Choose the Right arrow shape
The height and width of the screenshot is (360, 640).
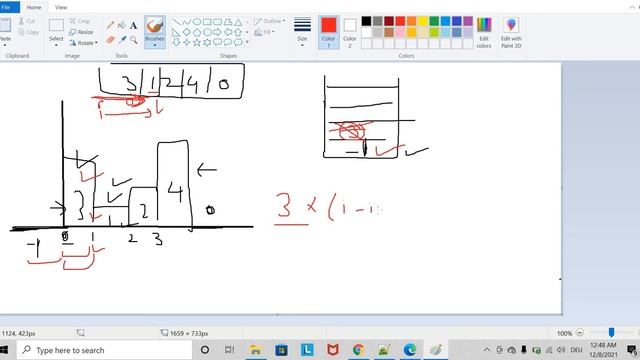pyautogui.click(x=217, y=32)
